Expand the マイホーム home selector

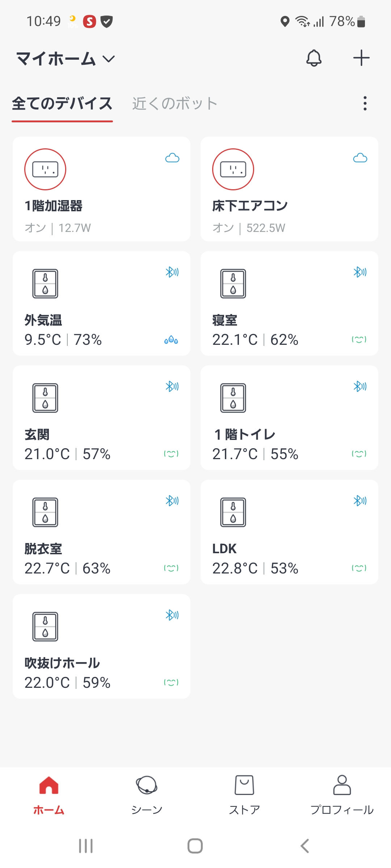tap(66, 59)
